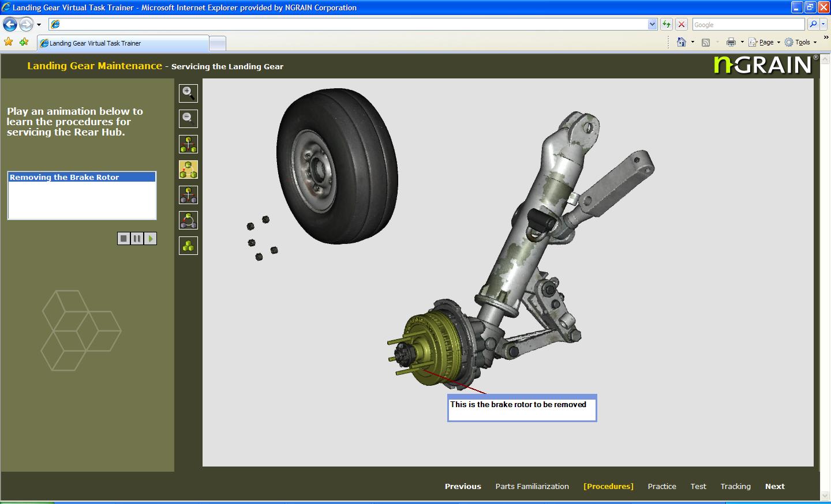Click the Add to Favorites star icon
Screen dimensions: 831x504
(x=24, y=42)
